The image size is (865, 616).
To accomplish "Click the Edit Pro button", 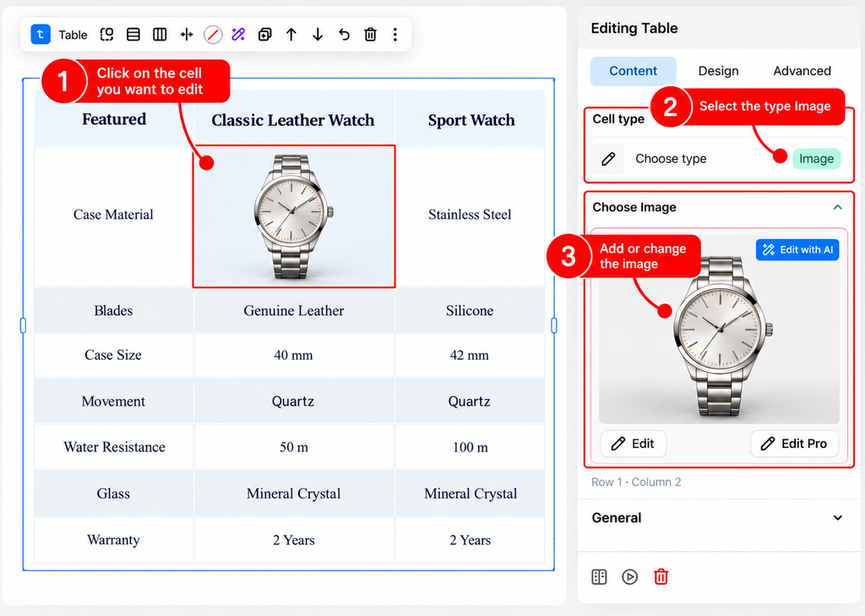I will (794, 444).
